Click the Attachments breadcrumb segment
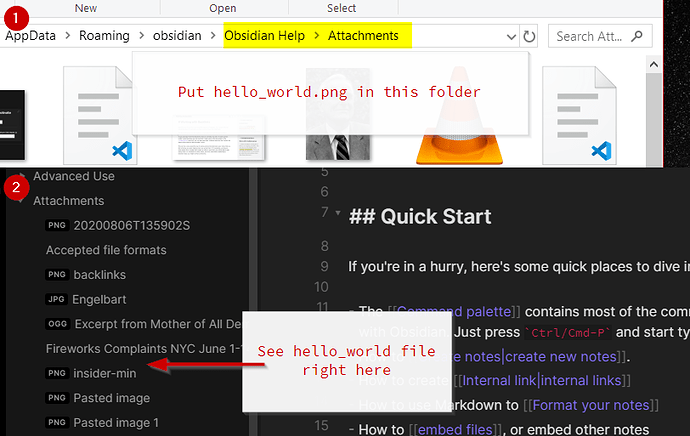 (x=363, y=36)
